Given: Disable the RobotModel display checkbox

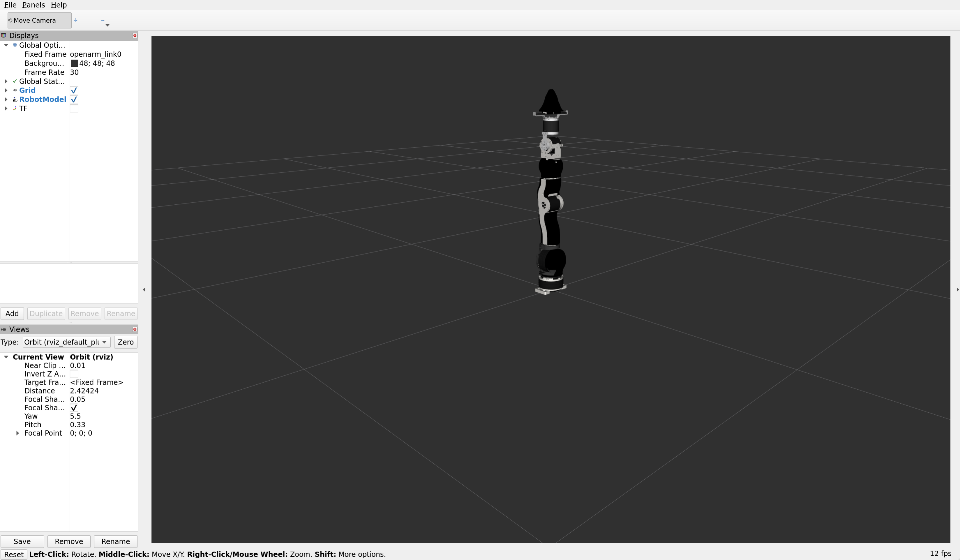Looking at the screenshot, I should coord(74,99).
